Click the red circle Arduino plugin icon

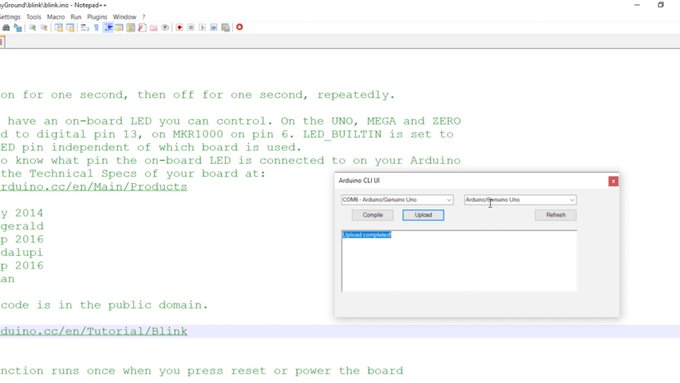point(239,27)
